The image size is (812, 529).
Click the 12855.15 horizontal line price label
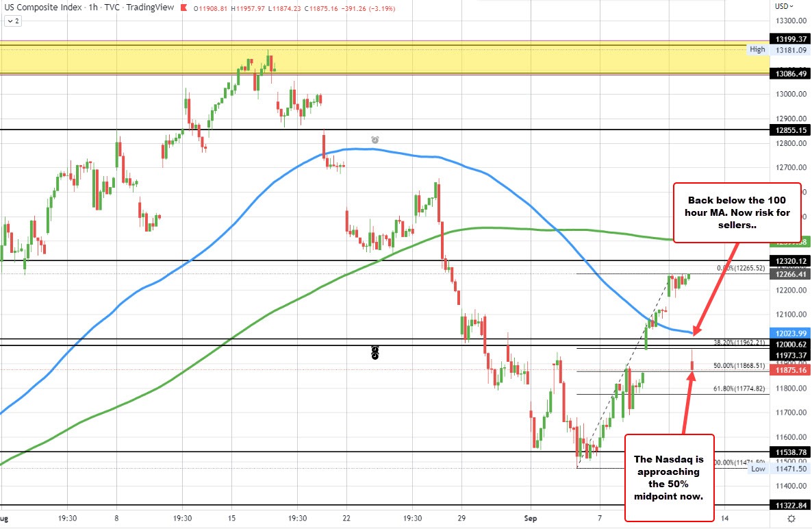pos(790,130)
